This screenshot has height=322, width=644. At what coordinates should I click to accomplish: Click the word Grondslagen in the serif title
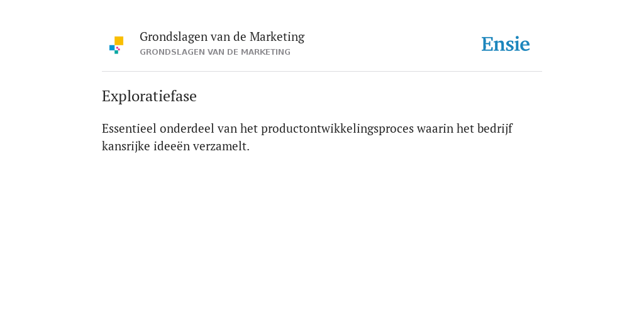[174, 37]
